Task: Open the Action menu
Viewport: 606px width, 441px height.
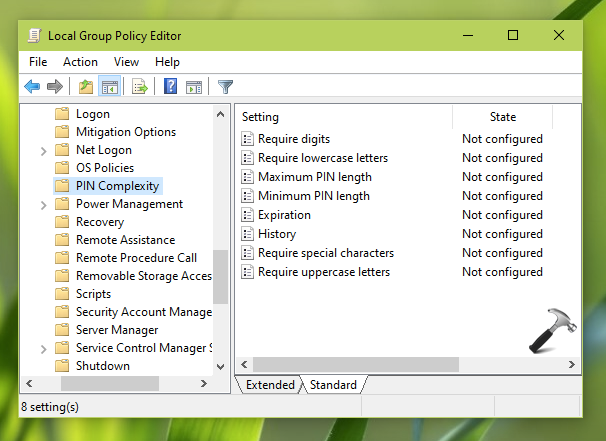Action: click(80, 62)
